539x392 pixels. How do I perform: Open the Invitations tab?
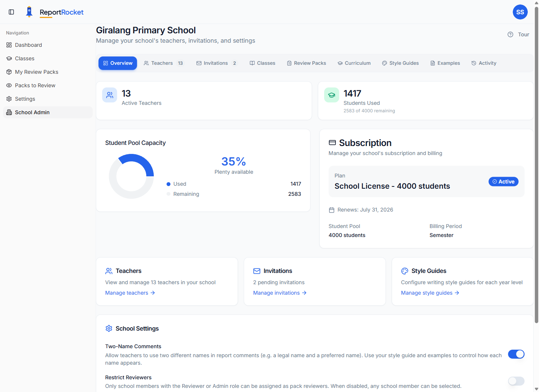[x=216, y=63]
